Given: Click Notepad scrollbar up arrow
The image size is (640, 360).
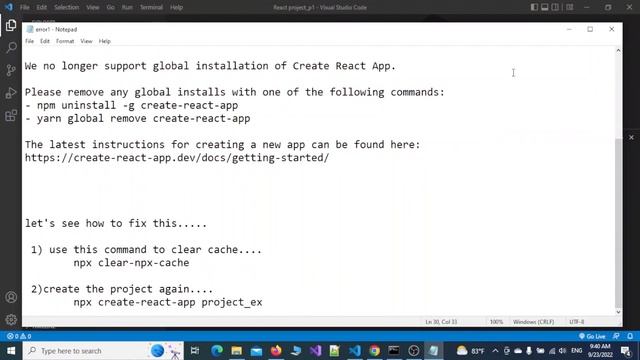Looking at the screenshot, I should (618, 51).
